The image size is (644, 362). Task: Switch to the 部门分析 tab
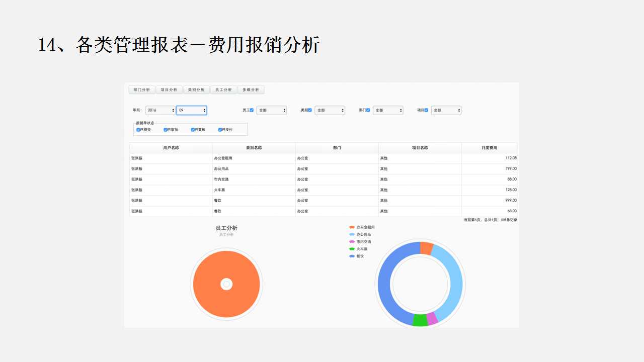[x=142, y=90]
